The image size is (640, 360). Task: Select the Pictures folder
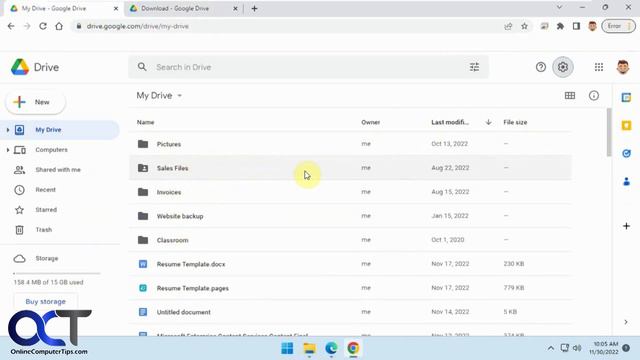click(350, 144)
